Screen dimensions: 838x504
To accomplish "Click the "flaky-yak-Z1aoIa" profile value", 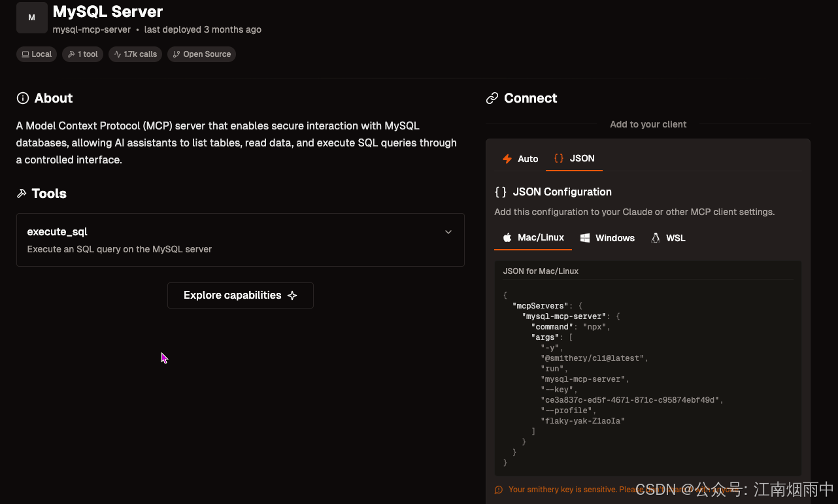I will 582,421.
